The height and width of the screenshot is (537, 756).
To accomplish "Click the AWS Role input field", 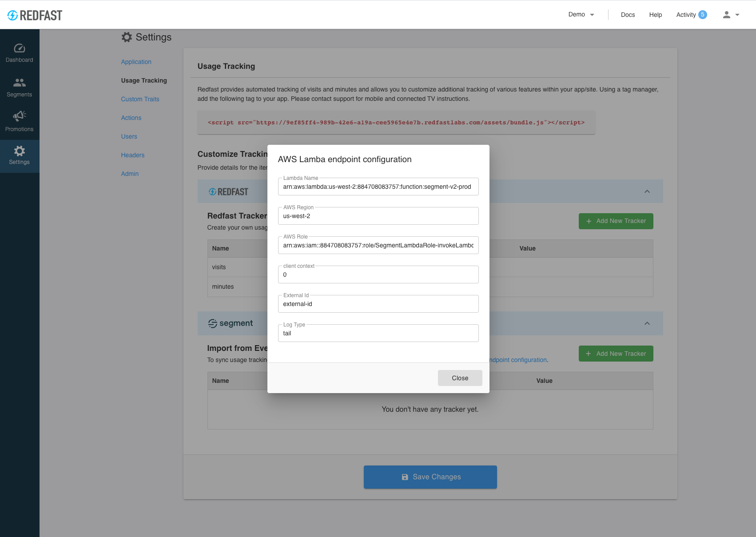I will tap(378, 245).
